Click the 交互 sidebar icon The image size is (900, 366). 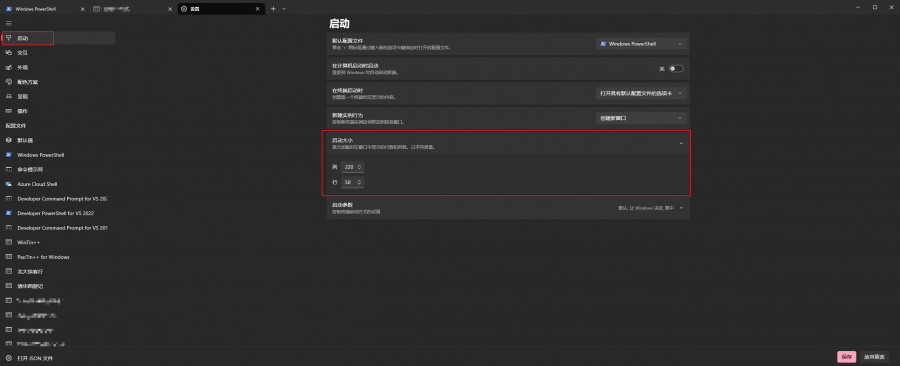pyautogui.click(x=9, y=53)
